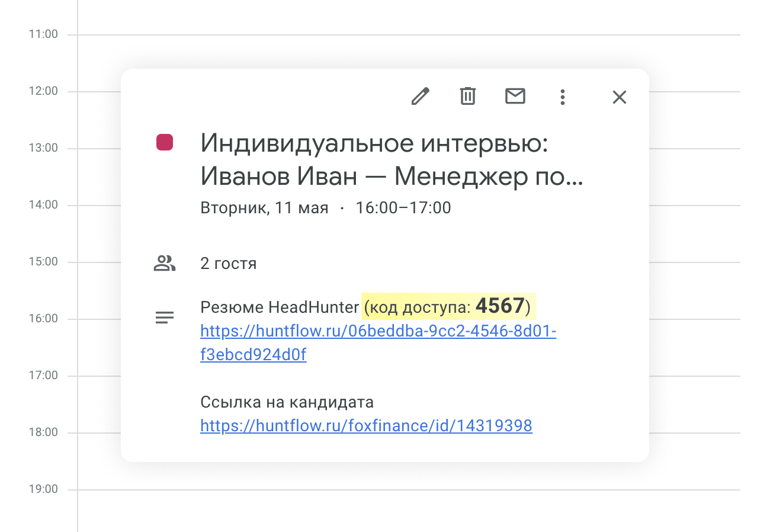Click the "Вторник, 11 мая" date text
The width and height of the screenshot is (770, 532).
click(264, 208)
